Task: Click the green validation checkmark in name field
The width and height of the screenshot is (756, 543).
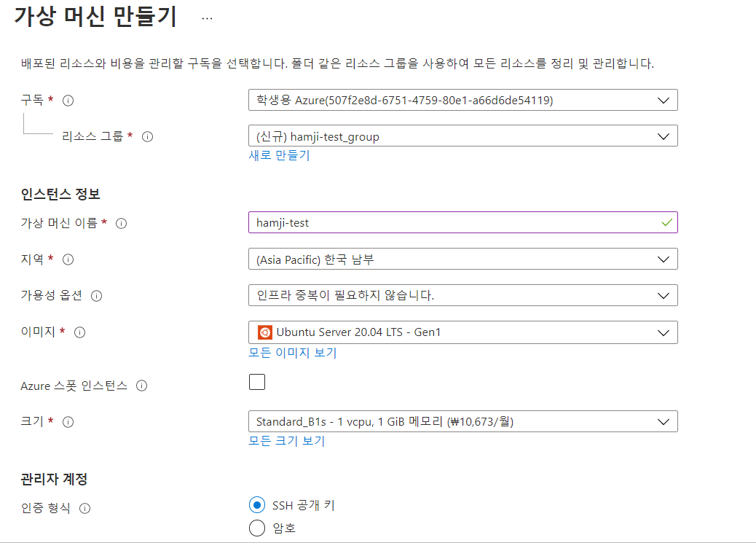Action: [x=667, y=222]
